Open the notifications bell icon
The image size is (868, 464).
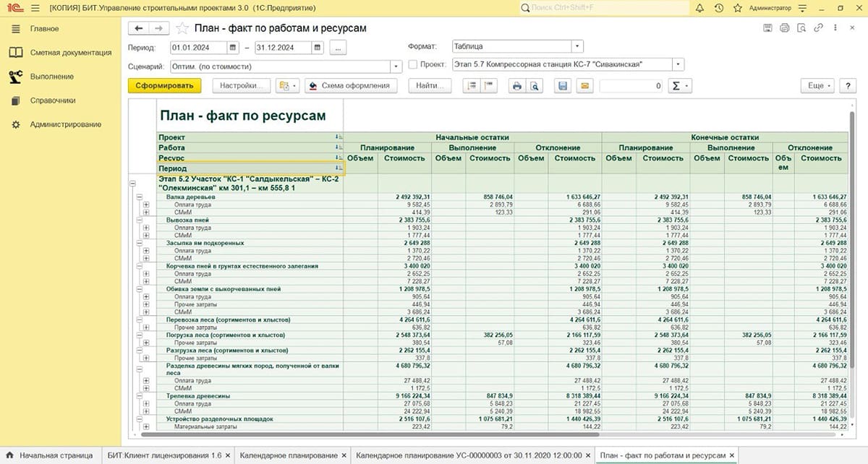tap(699, 8)
